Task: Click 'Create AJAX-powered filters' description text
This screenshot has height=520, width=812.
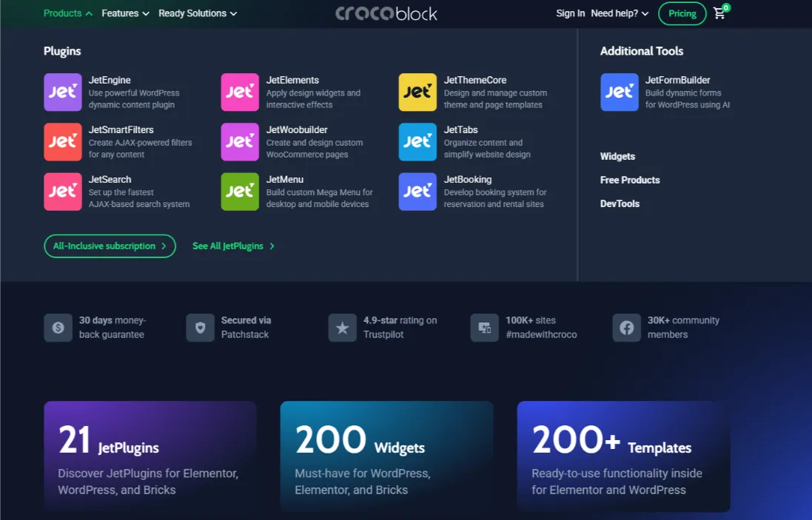Action: (x=141, y=149)
